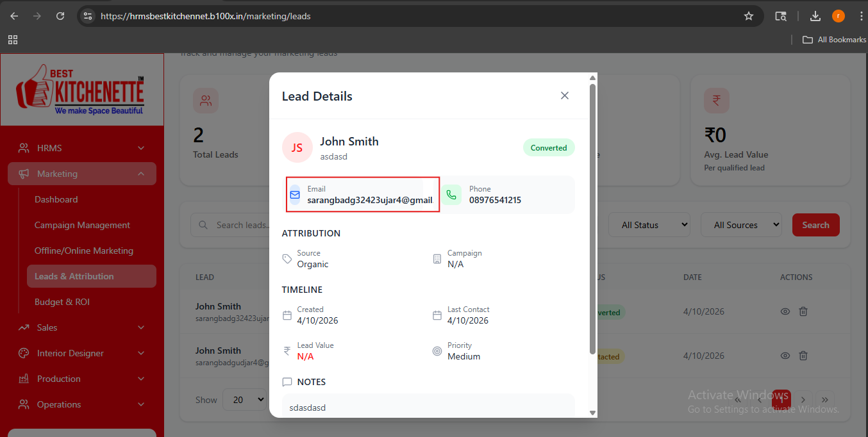The image size is (868, 437).
Task: View lead with email sarangbadgudjar4
Action: click(785, 356)
